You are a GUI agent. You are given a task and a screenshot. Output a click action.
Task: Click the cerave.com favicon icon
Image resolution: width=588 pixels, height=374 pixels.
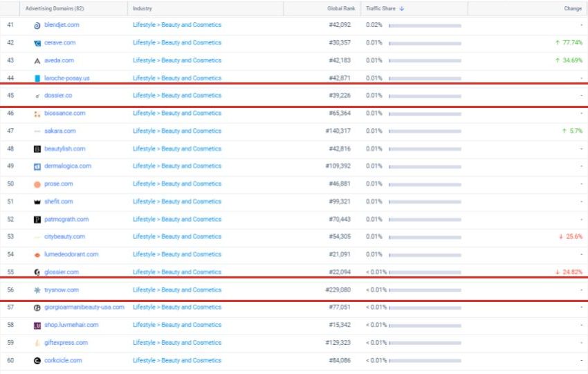[x=37, y=43]
